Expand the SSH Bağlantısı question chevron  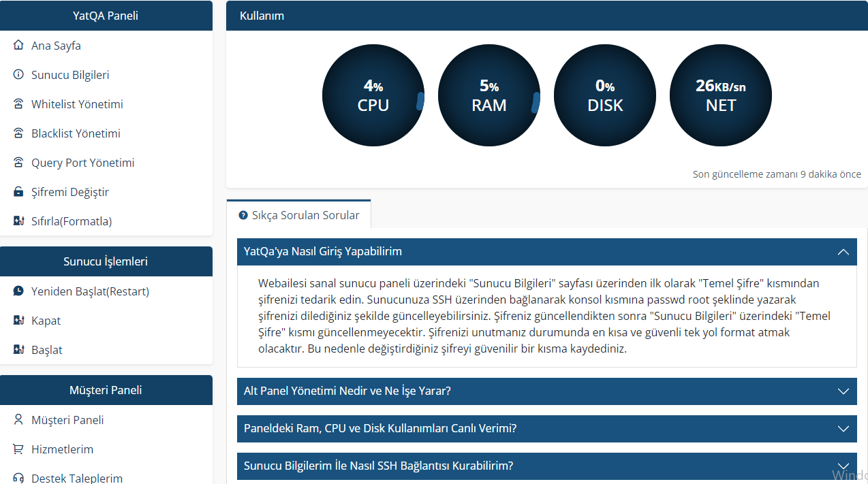click(x=843, y=466)
